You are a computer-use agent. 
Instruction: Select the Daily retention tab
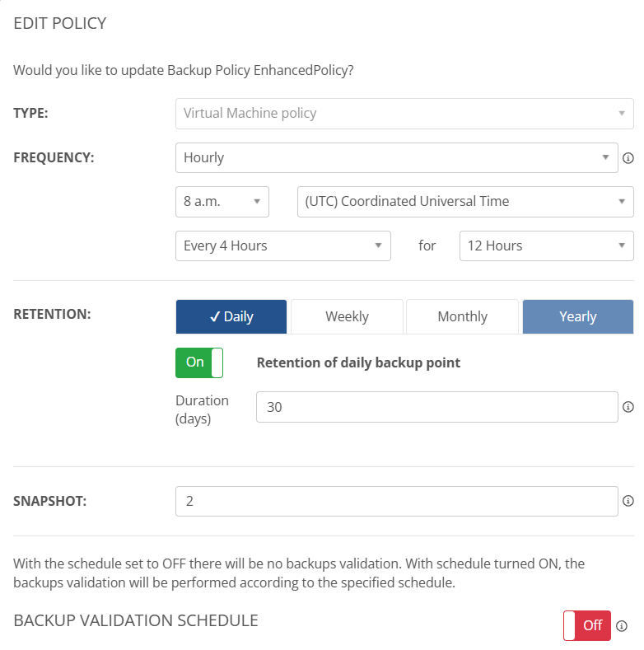(x=231, y=316)
